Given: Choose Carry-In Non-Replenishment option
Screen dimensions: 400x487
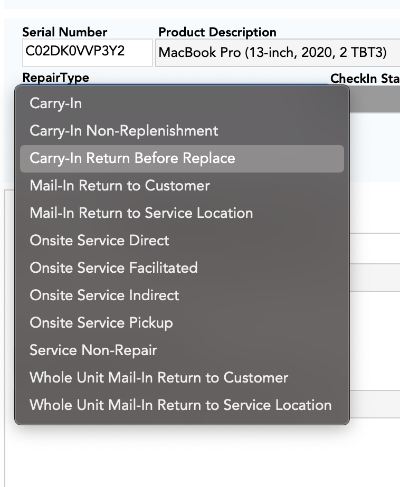Looking at the screenshot, I should (182, 131).
